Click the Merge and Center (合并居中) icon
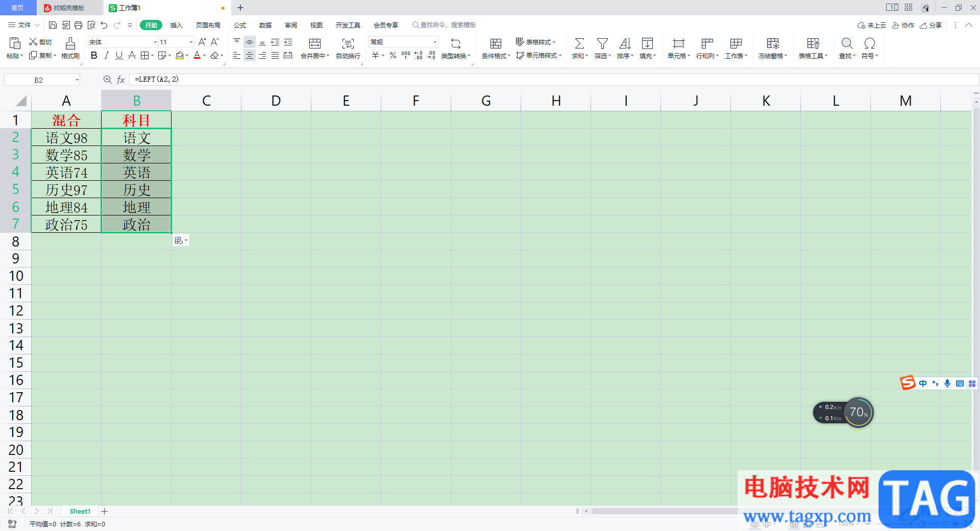This screenshot has width=980, height=531. pos(315,43)
